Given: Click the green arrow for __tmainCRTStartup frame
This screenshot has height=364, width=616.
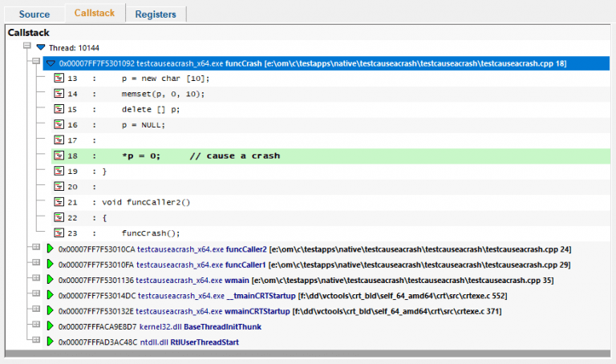Looking at the screenshot, I should point(51,295).
